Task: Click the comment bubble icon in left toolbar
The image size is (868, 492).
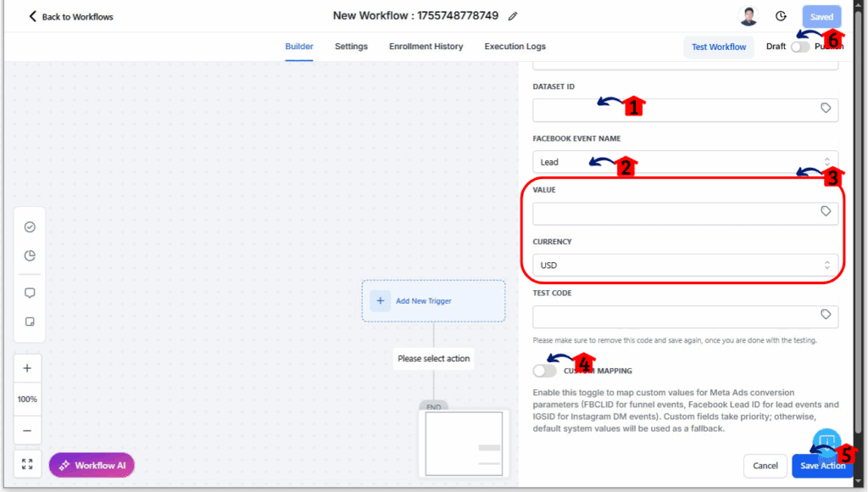Action: (30, 294)
